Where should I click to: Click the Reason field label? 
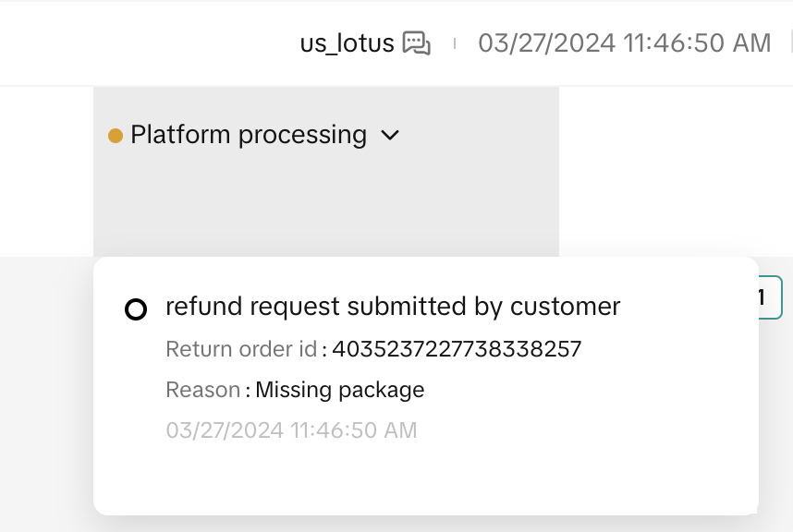202,390
